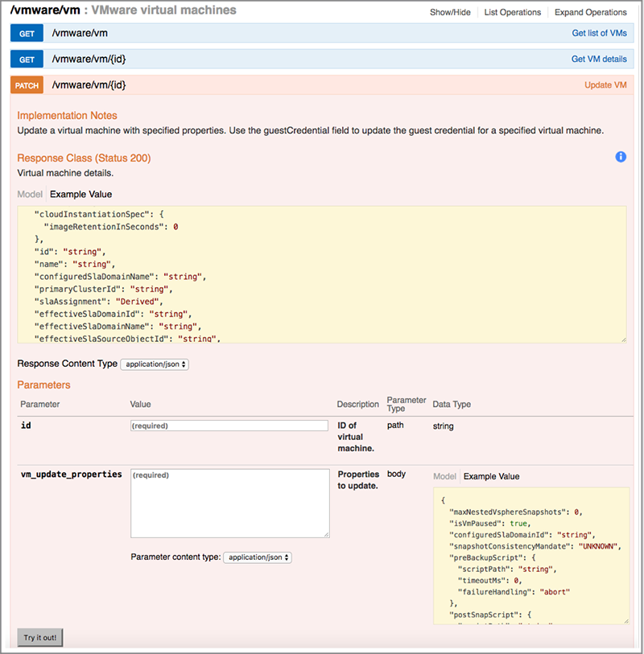
Task: Click the "cloudInstantiationSpec" line in response example
Action: point(99,214)
